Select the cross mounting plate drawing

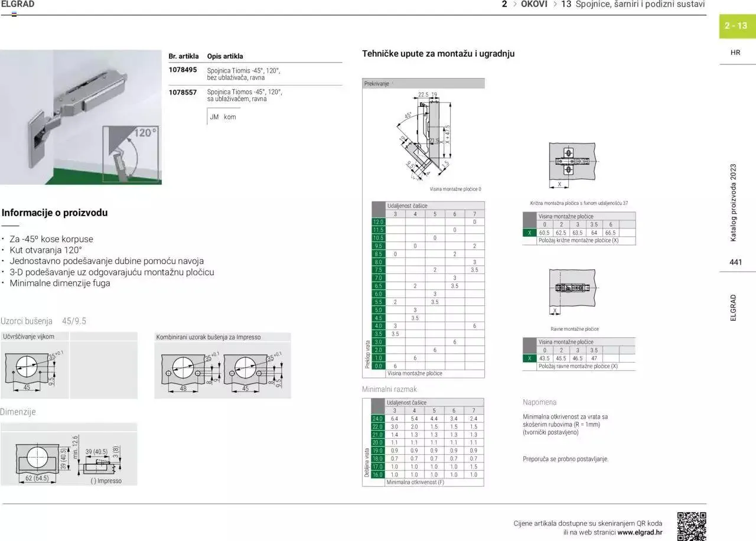coord(572,161)
